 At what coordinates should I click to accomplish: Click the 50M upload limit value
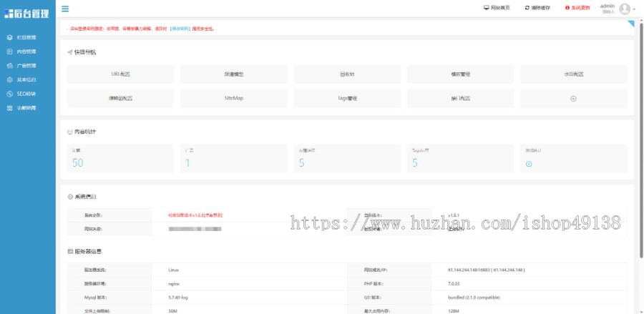(x=172, y=311)
